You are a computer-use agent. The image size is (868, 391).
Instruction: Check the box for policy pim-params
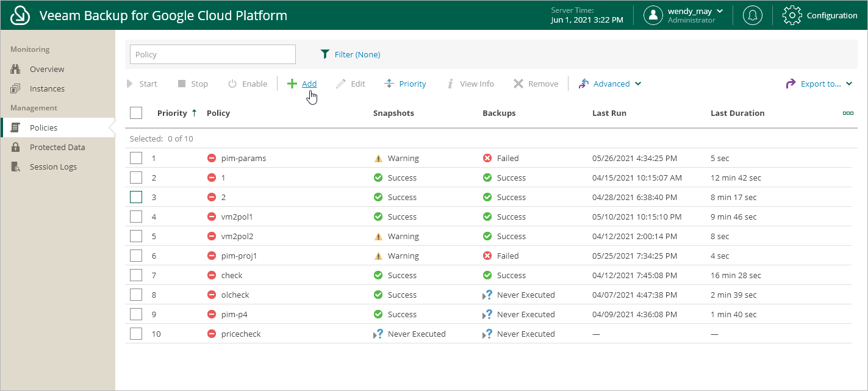tap(136, 158)
